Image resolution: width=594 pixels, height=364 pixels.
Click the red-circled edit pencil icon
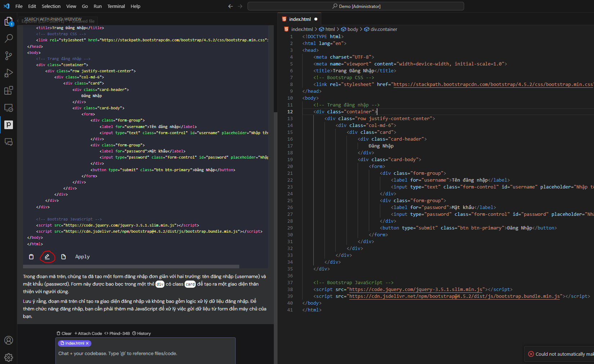(47, 257)
